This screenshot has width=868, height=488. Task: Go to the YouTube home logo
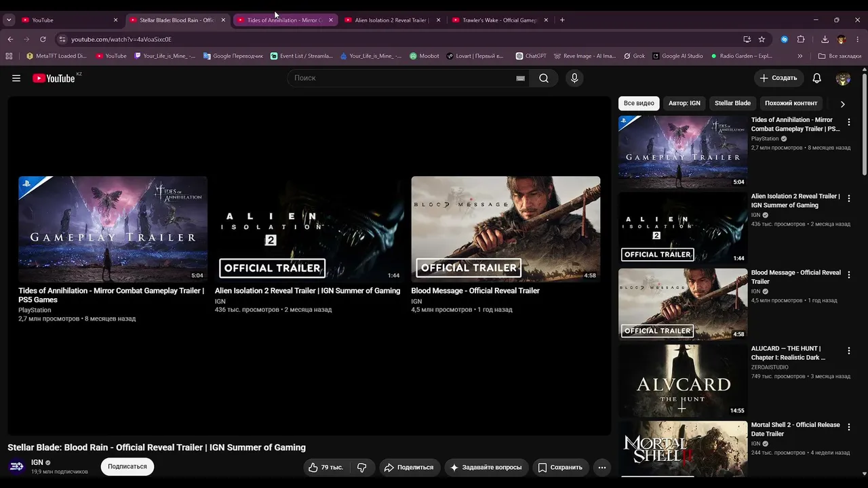pos(54,78)
